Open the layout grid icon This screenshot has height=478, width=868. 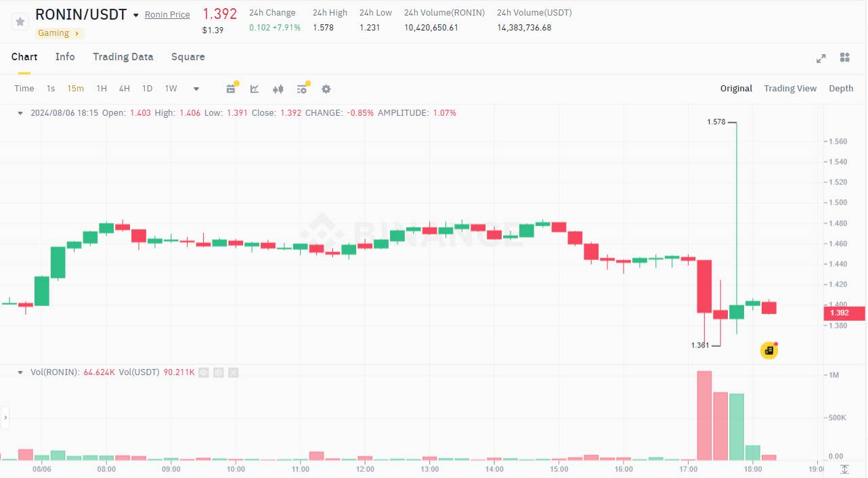pyautogui.click(x=844, y=58)
